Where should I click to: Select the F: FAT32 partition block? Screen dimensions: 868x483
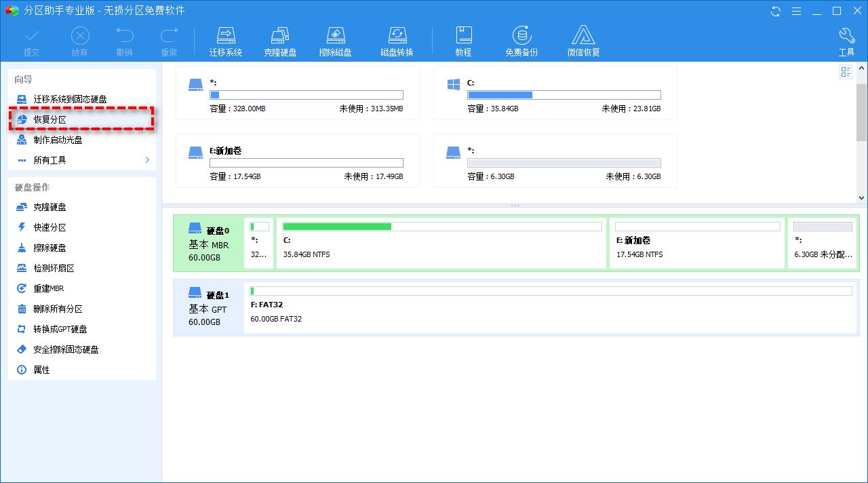pyautogui.click(x=549, y=307)
